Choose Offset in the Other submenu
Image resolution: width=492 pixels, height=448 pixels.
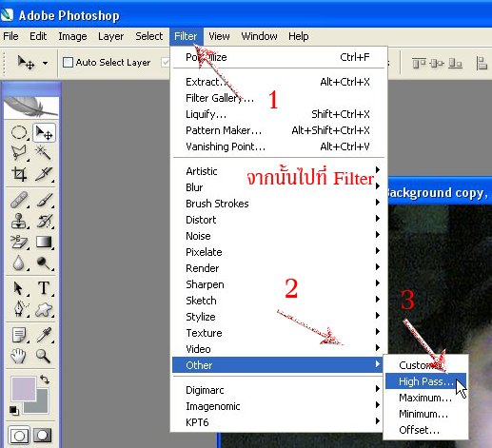[425, 430]
